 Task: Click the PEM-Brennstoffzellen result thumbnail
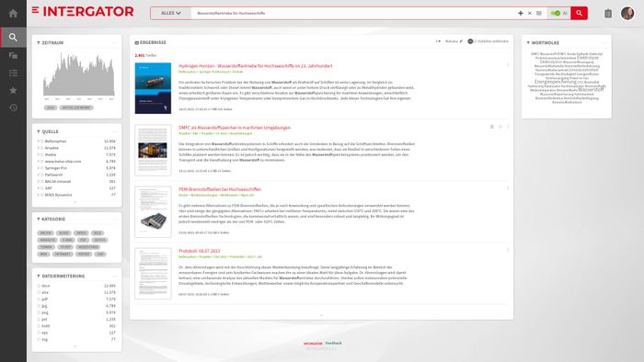coord(153,212)
